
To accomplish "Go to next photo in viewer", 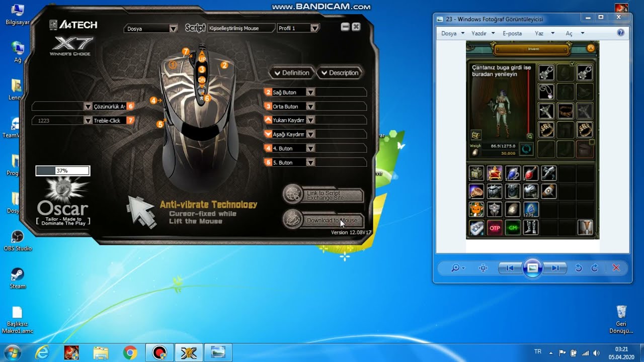I will 554,268.
